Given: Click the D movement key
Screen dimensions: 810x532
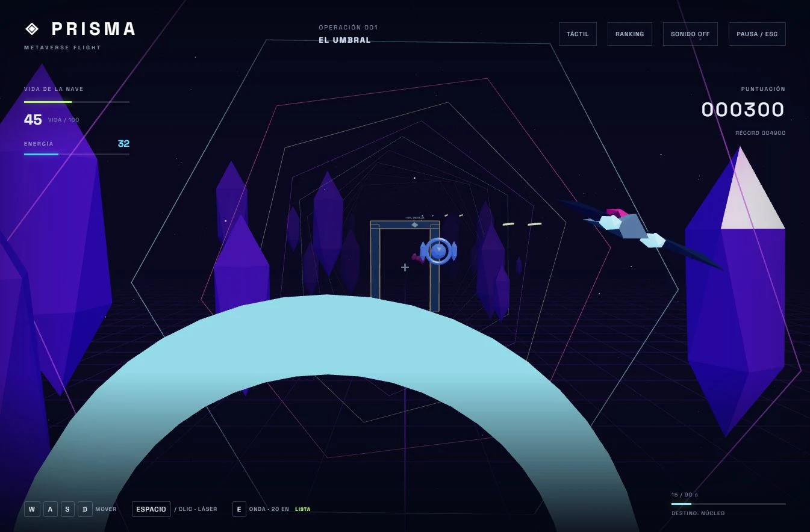Looking at the screenshot, I should click(85, 509).
